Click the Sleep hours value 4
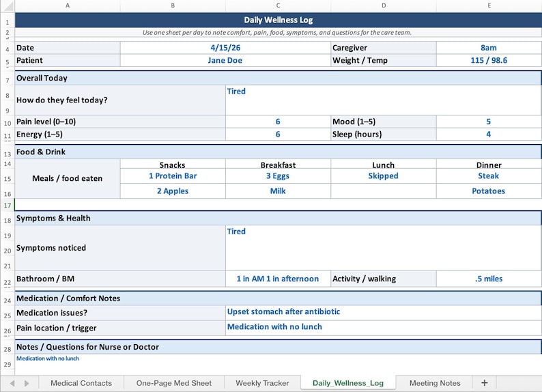This screenshot has height=392, width=542. pyautogui.click(x=489, y=134)
